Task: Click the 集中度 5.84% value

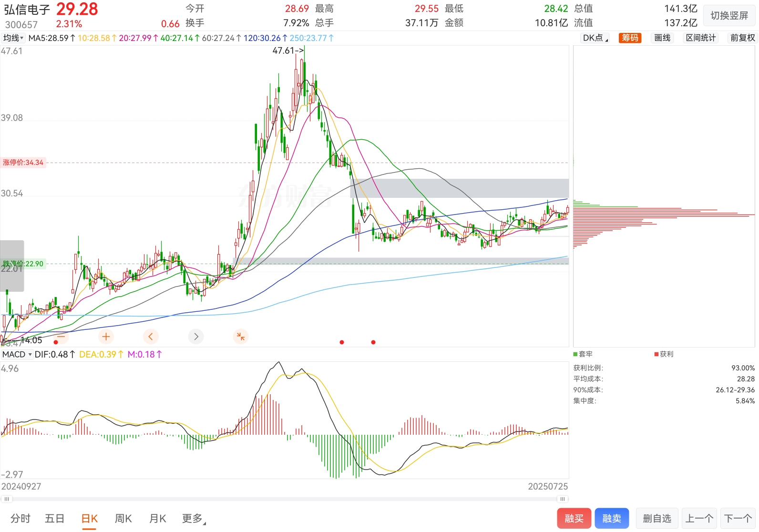Action: 745,401
